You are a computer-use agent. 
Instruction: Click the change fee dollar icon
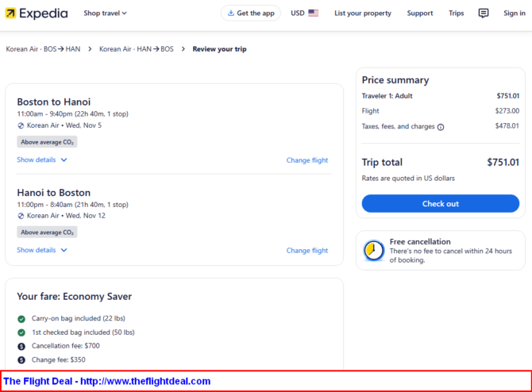[x=21, y=359]
